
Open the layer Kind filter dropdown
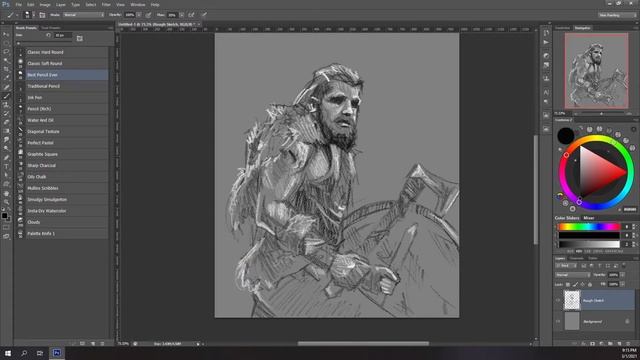566,266
